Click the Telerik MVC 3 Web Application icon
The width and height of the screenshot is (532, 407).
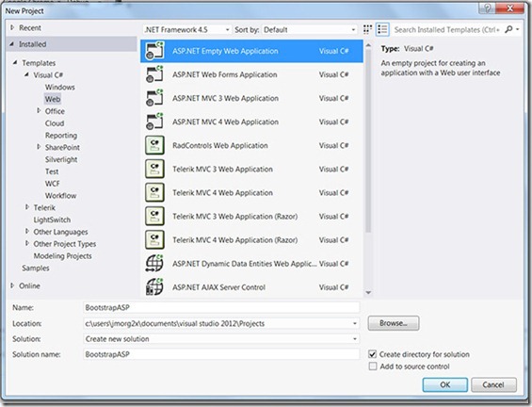click(x=154, y=169)
